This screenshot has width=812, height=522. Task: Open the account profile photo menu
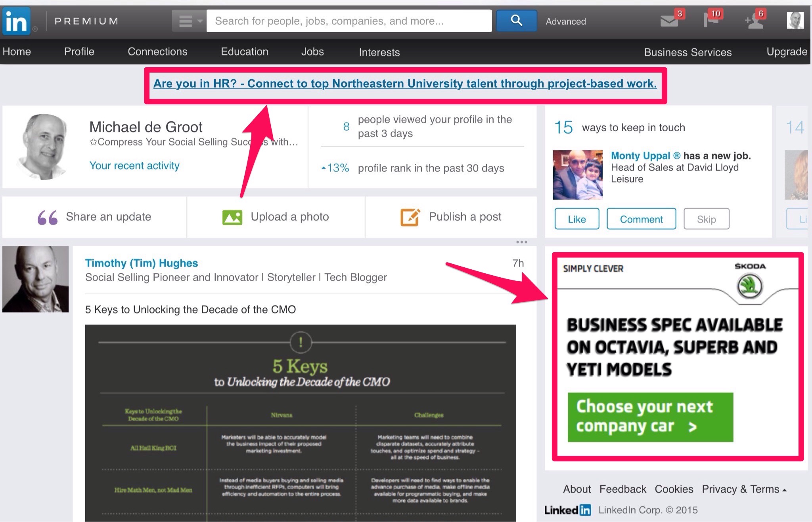795,21
